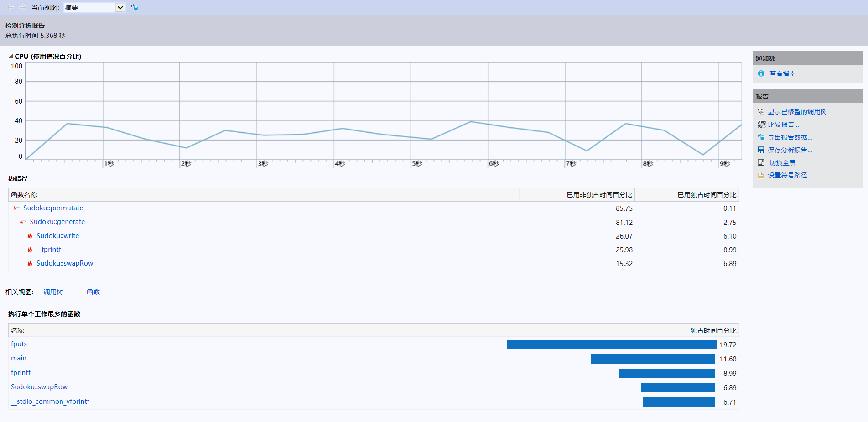Click the 导出报告数据 link
Image resolution: width=868 pixels, height=422 pixels.
pos(790,137)
